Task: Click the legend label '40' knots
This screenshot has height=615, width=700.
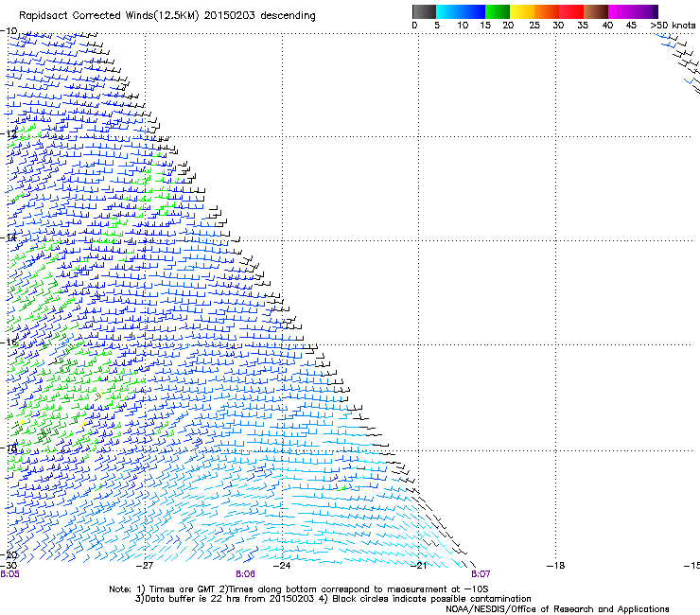Action: (x=607, y=26)
